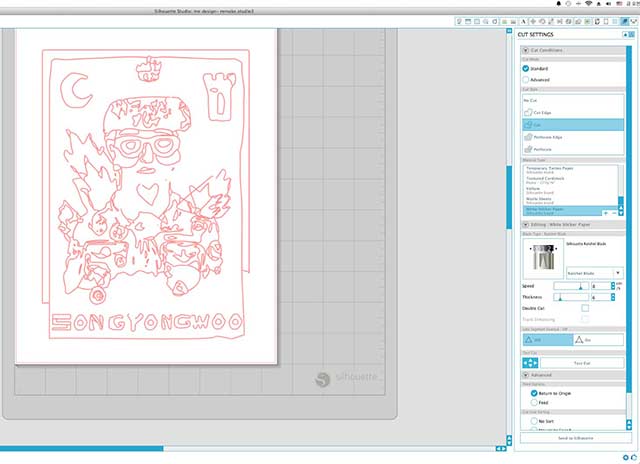Select Standard cut mode
This screenshot has width=640, height=464.
526,69
